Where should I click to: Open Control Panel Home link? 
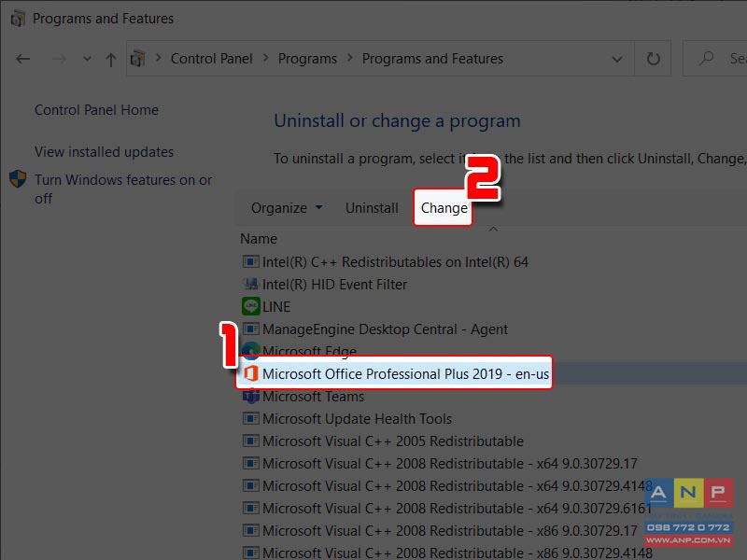pyautogui.click(x=96, y=110)
